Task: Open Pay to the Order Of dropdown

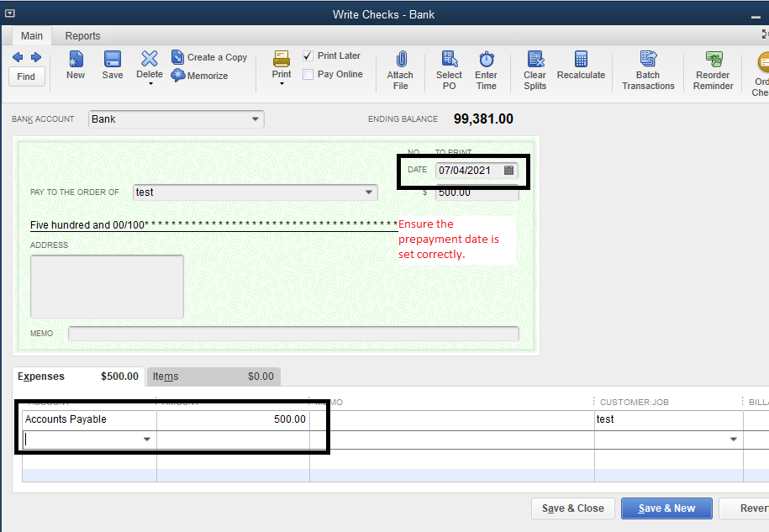Action: [369, 192]
